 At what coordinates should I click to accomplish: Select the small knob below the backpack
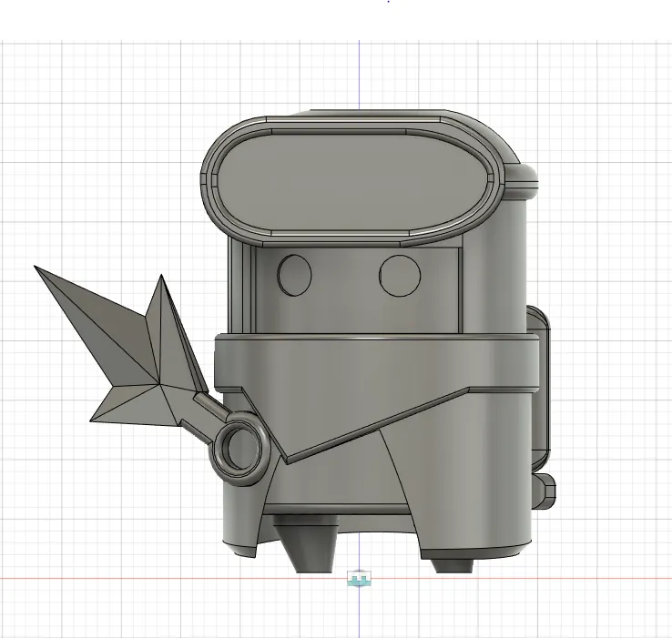tap(544, 491)
